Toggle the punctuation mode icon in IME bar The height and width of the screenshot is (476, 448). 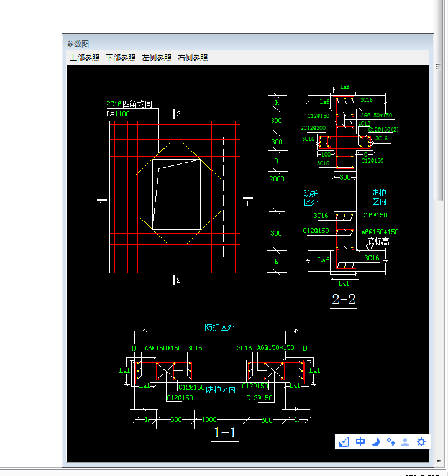point(391,442)
